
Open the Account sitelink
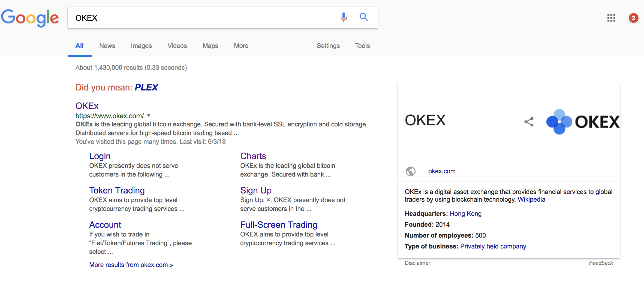[x=105, y=225]
